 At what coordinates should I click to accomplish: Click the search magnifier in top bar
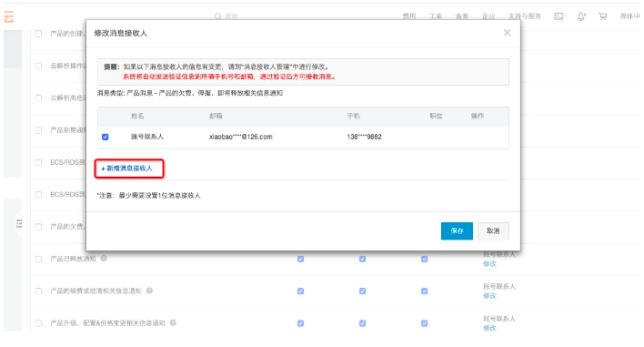tap(217, 16)
